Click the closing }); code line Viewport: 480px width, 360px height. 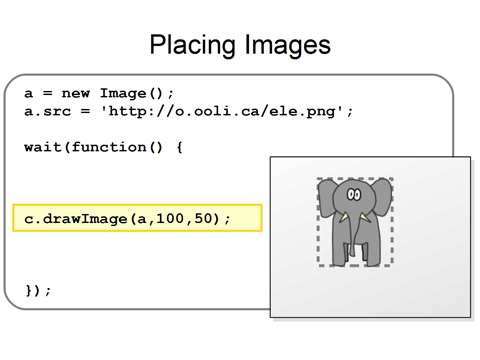pyautogui.click(x=38, y=290)
